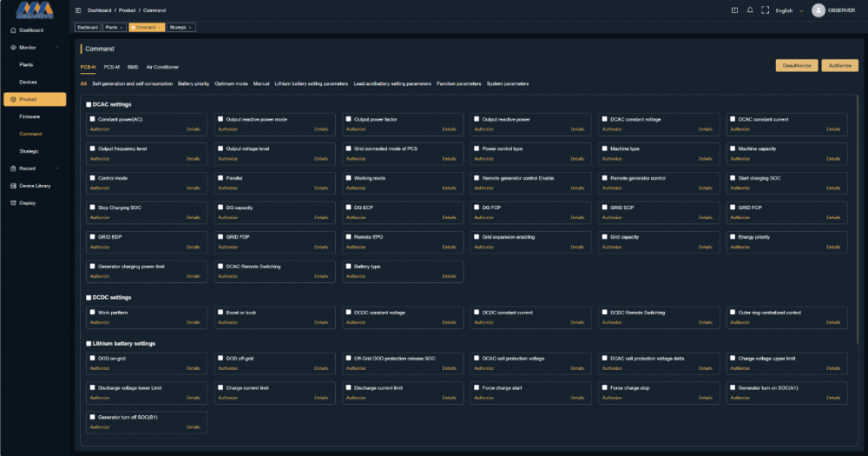Tick the Boost or buck checkbox
868x456 pixels.
[220, 312]
